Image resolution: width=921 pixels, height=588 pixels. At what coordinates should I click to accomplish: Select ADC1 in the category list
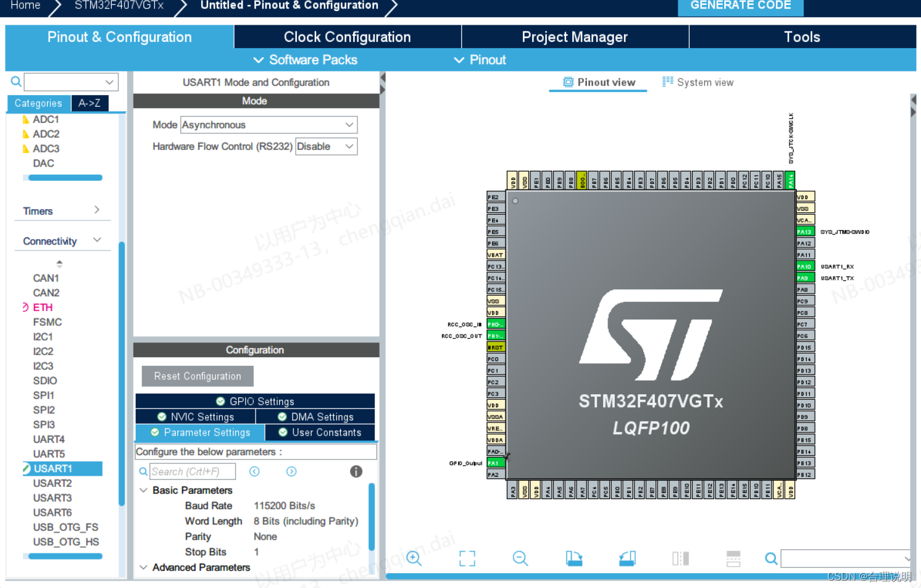(46, 119)
